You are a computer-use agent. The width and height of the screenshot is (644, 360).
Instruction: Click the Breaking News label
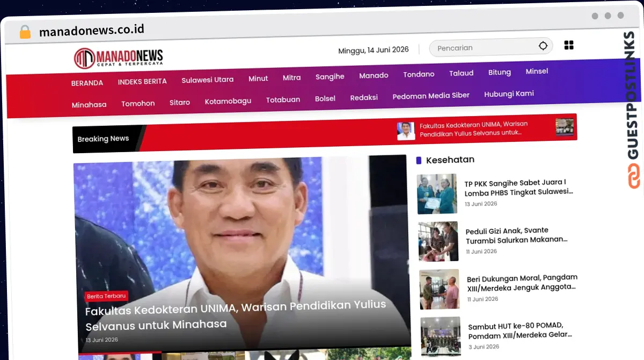(x=103, y=139)
